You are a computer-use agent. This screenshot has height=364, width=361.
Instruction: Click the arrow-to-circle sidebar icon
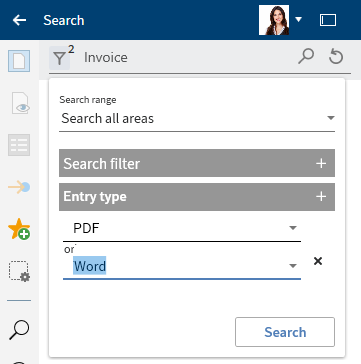pyautogui.click(x=19, y=187)
